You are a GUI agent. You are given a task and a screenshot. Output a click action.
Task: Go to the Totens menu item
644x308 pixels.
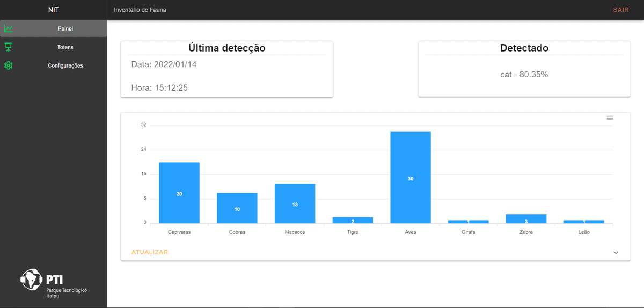click(x=65, y=47)
